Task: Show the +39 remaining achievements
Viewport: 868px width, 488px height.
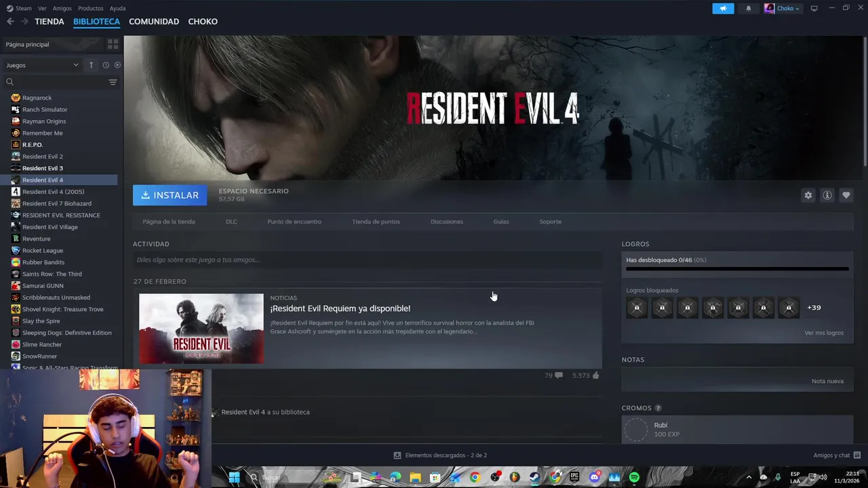Action: click(x=814, y=308)
